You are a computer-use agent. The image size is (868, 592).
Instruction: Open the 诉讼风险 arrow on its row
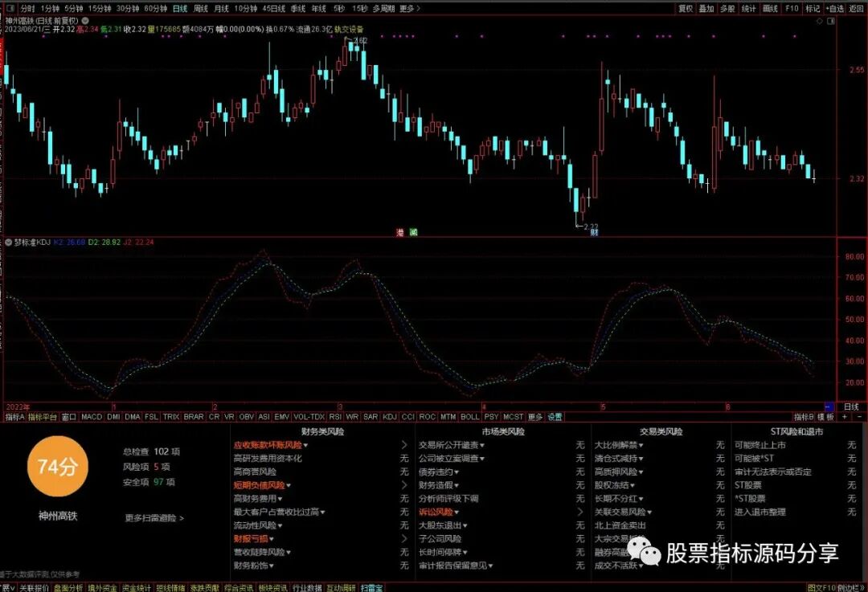[x=580, y=512]
